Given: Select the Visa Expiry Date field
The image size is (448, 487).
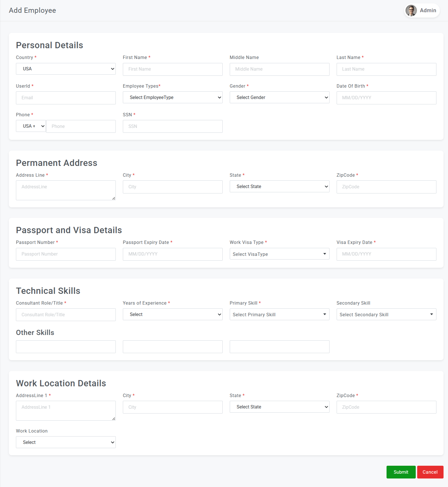Looking at the screenshot, I should [x=386, y=254].
